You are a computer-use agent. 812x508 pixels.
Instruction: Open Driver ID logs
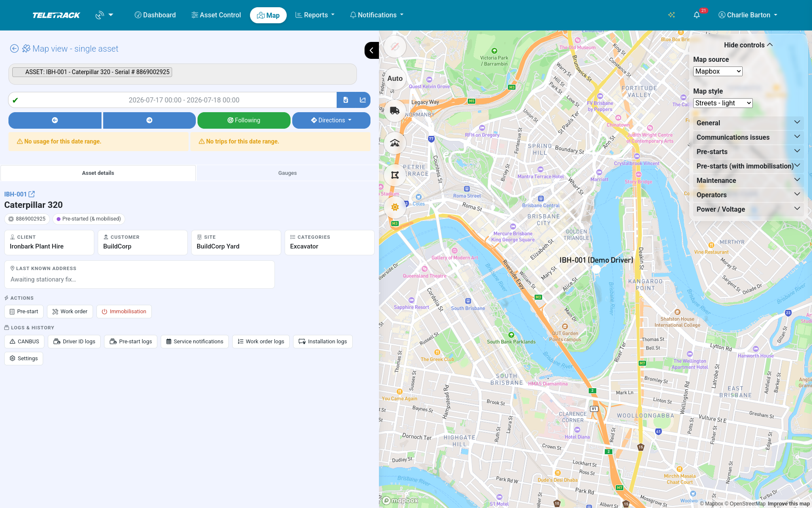click(74, 342)
